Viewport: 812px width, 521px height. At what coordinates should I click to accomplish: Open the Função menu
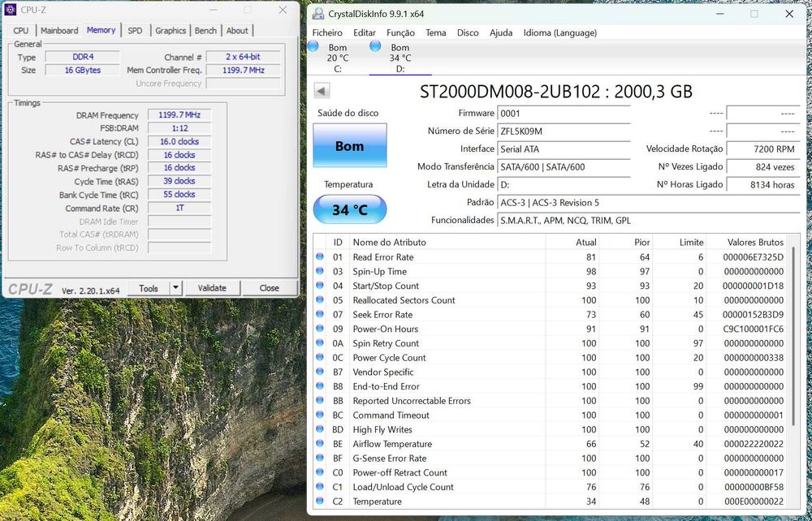point(401,32)
